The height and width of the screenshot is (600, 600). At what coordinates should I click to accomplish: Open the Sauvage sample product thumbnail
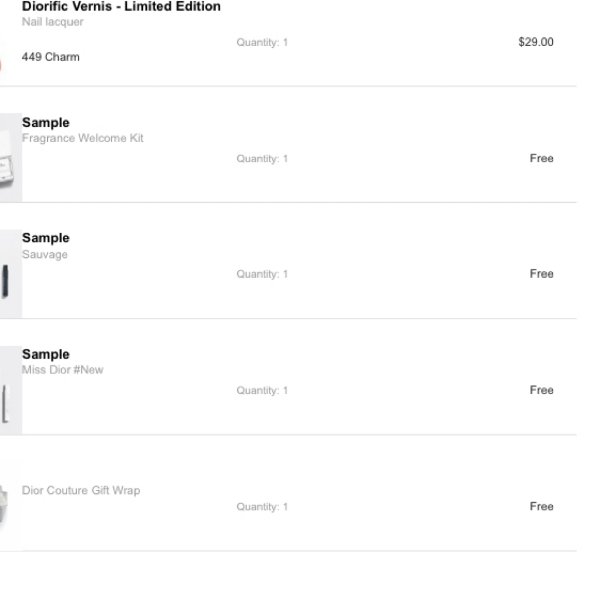tap(11, 274)
